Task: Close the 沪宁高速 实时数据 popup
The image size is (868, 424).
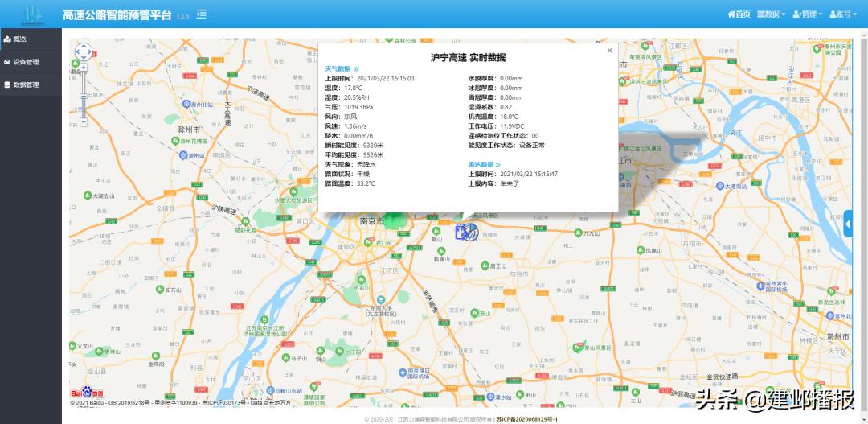Action: tap(609, 51)
